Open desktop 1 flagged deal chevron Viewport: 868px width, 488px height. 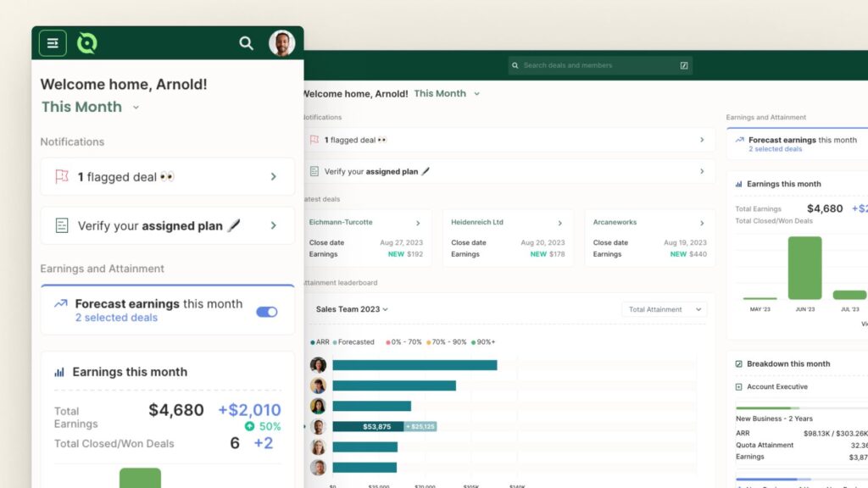pos(702,140)
